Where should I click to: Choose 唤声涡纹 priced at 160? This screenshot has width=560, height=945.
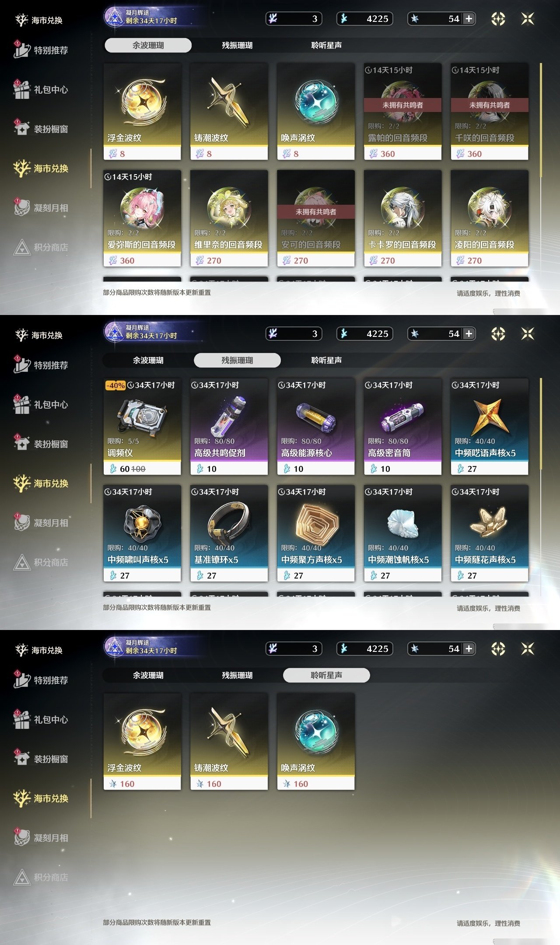(316, 742)
